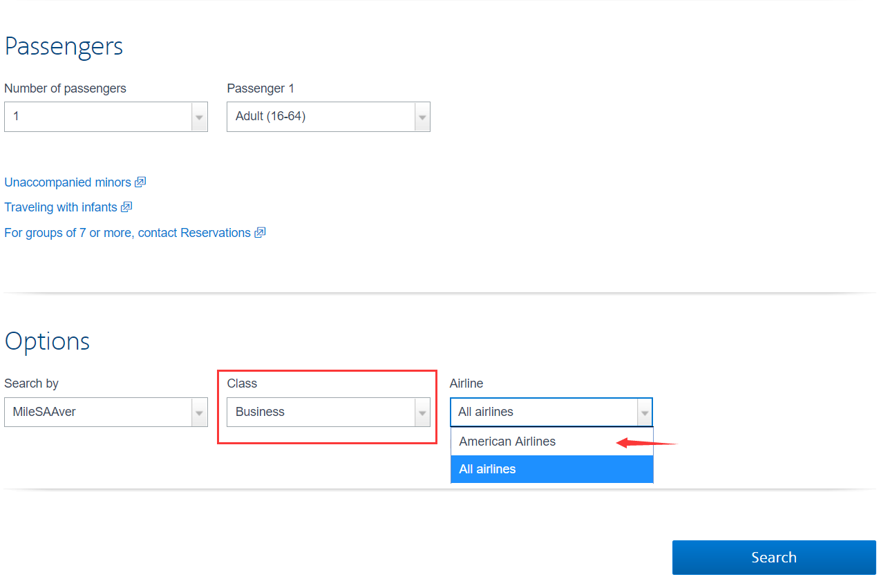
Task: Open the Unaccompanied minors link
Action: pos(68,182)
